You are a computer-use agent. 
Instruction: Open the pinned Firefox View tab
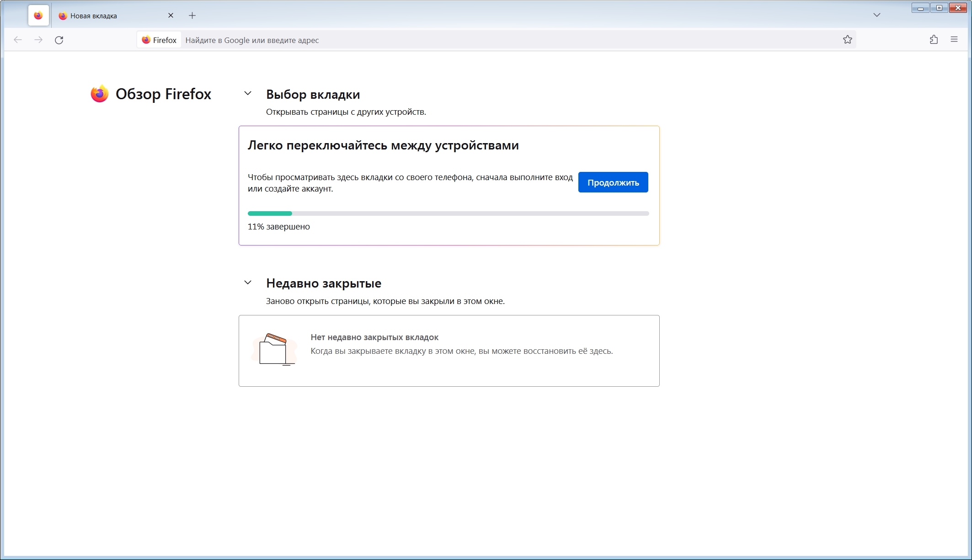[38, 16]
